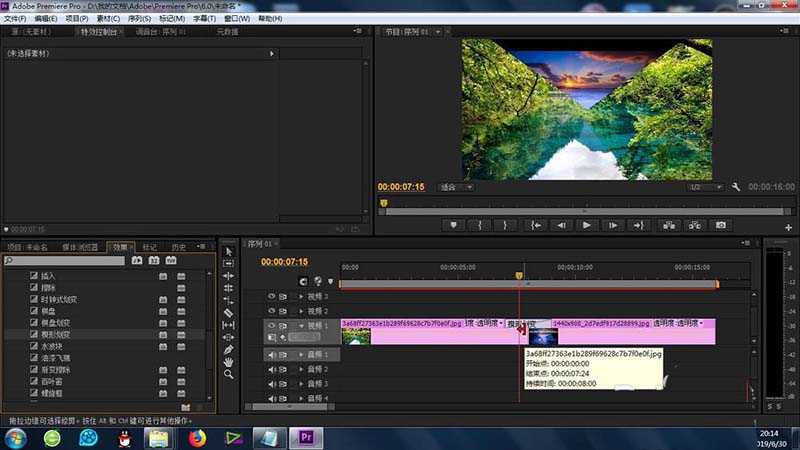Open the 文件(F) menu

(15, 18)
